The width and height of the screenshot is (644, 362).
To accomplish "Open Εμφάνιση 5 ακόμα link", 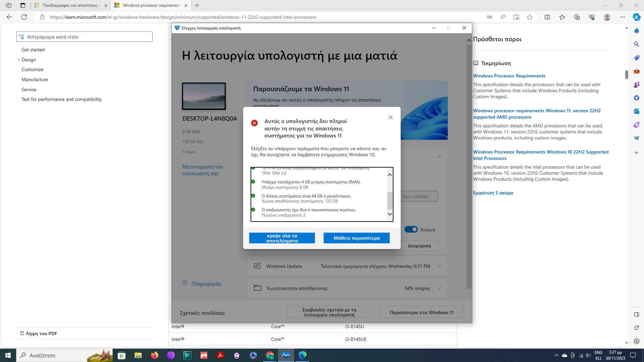I will pos(493,193).
